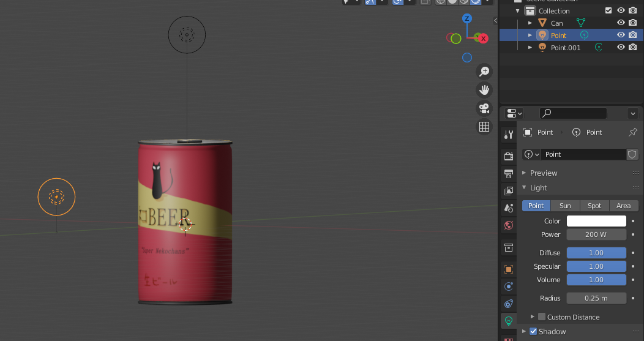Collapse the Collection tree node

click(x=517, y=11)
